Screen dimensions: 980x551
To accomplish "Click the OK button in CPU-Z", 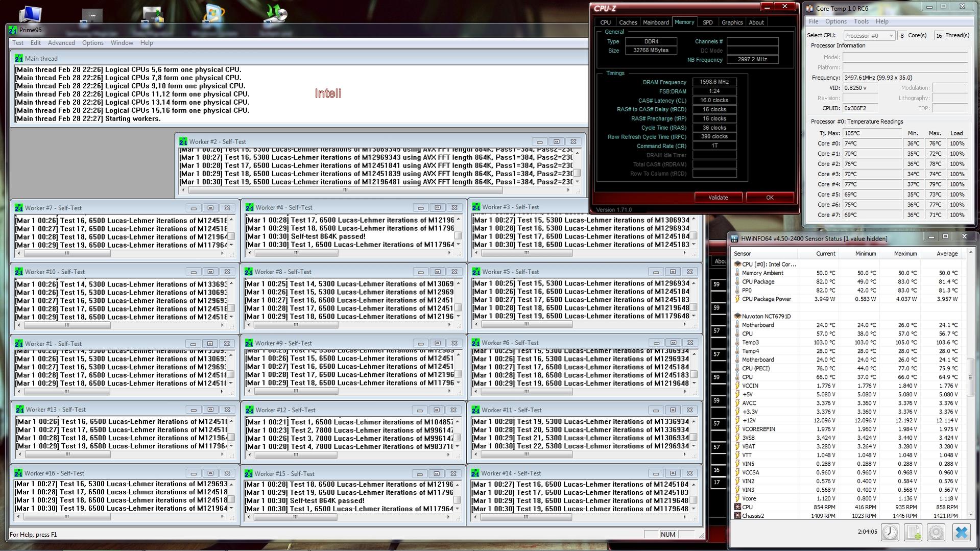I will tap(770, 198).
